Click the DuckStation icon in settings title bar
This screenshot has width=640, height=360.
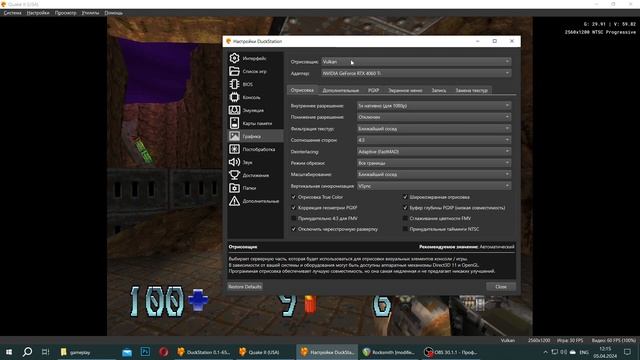point(229,41)
